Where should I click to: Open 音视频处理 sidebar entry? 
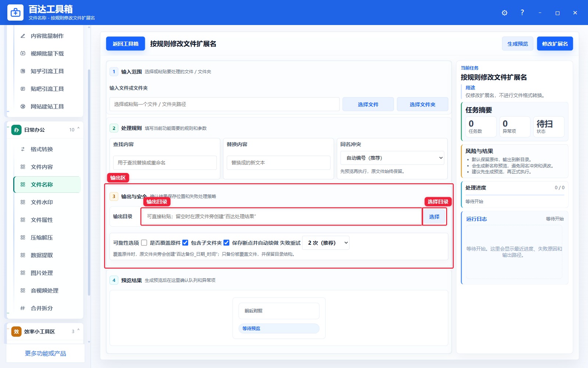pyautogui.click(x=47, y=291)
